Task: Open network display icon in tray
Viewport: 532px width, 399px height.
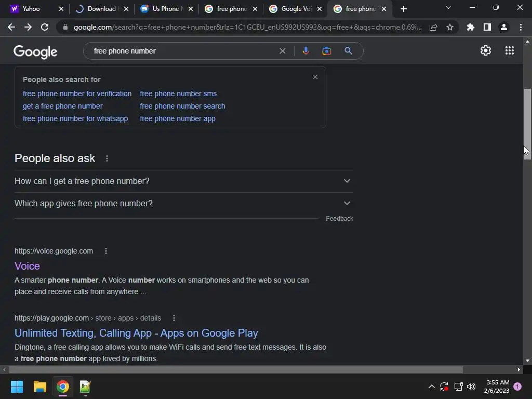Action: pos(458,387)
